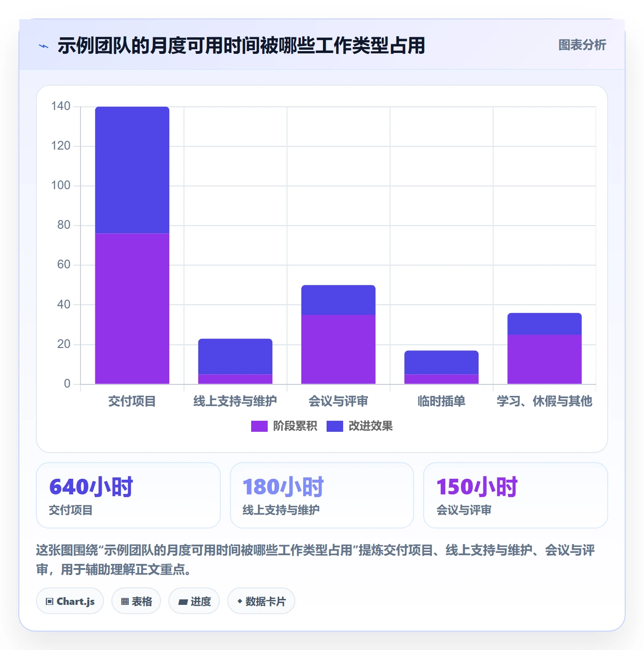
Task: Click the purple segment of 会议与评审 bar
Action: click(338, 349)
